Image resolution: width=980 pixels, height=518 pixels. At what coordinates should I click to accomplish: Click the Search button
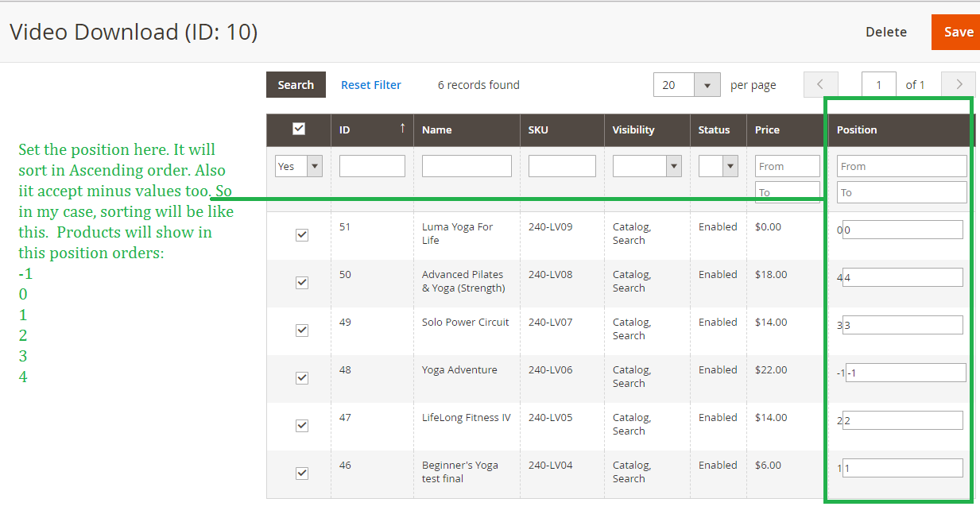[296, 85]
